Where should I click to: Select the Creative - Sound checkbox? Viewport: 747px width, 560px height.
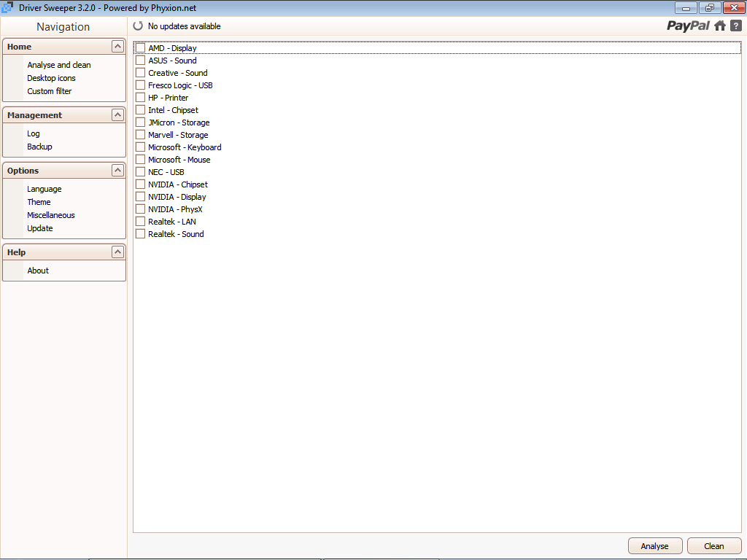coord(141,73)
